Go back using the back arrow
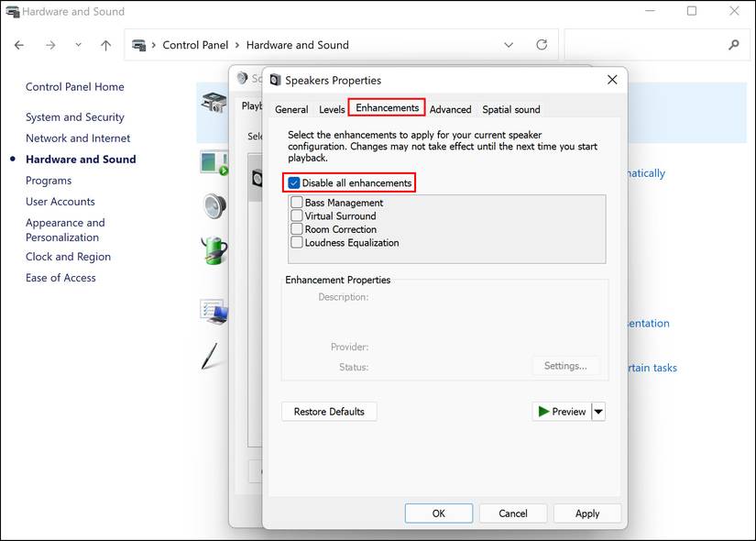756x541 pixels. click(x=19, y=45)
